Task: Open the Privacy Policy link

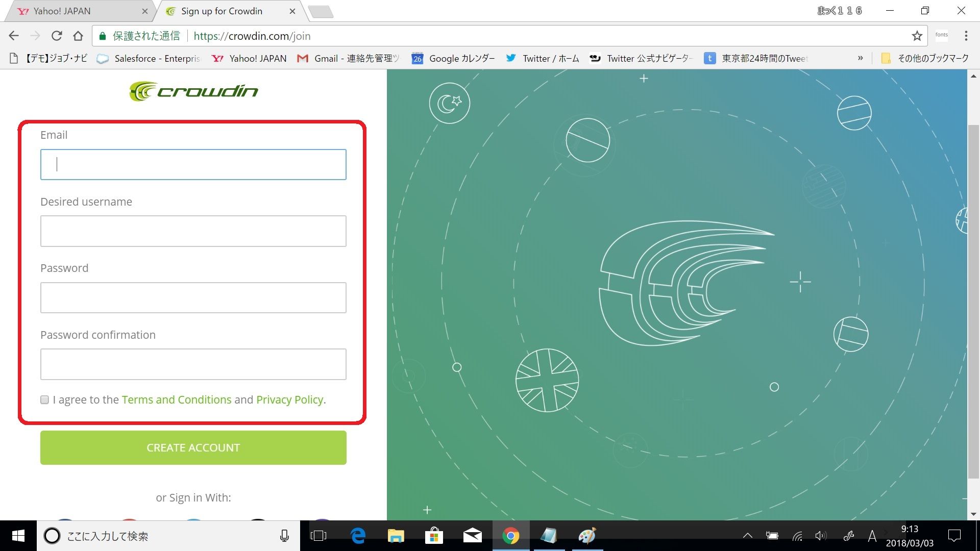Action: tap(290, 399)
